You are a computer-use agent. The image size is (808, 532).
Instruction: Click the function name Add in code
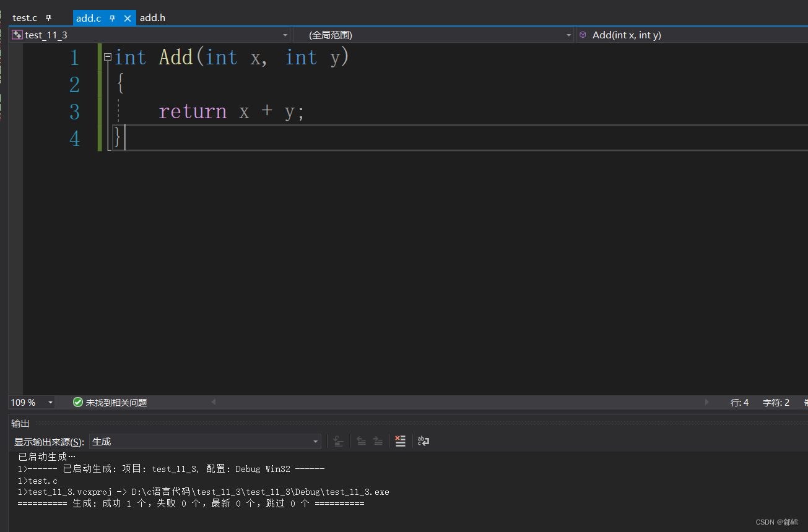(176, 58)
